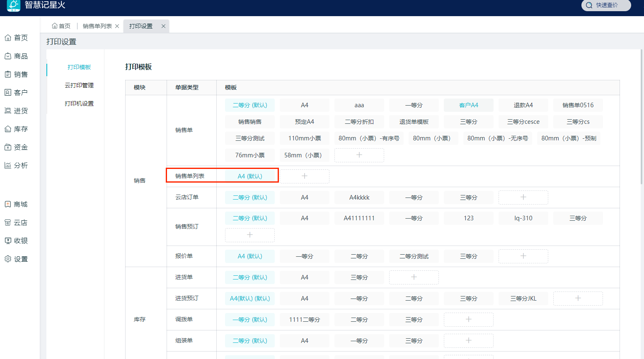
Task: Add a new 进货预订 template with plus
Action: coord(578,298)
